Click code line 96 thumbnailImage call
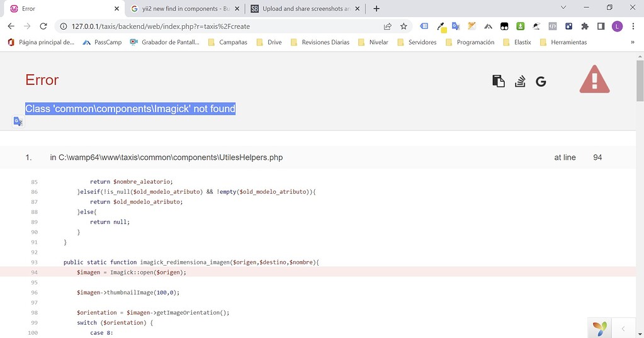This screenshot has width=644, height=338. pyautogui.click(x=128, y=293)
